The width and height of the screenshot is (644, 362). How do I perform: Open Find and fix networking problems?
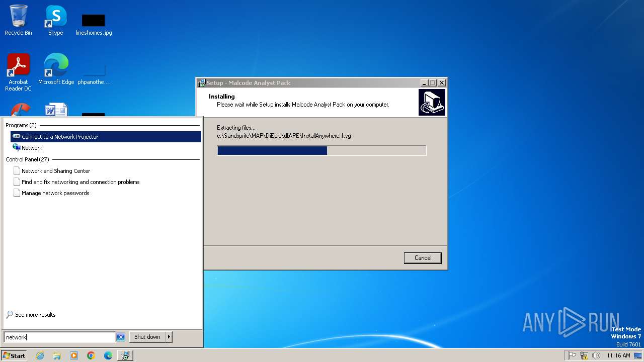coord(106,182)
